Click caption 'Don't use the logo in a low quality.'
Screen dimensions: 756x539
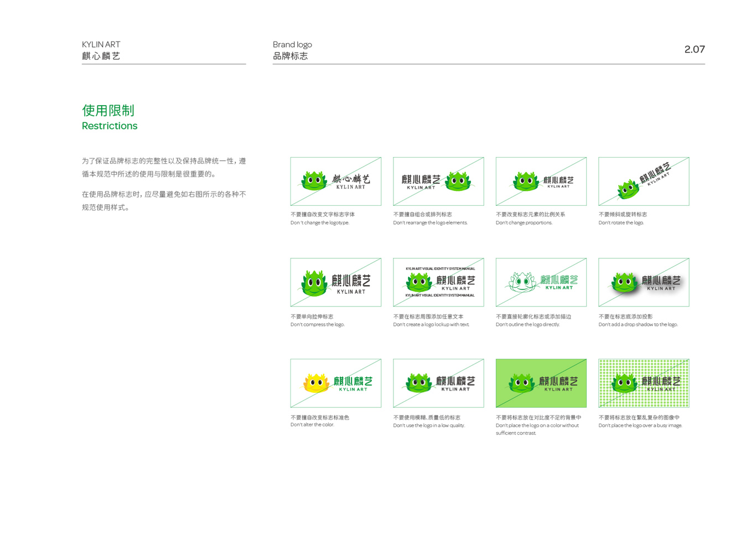coord(429,425)
